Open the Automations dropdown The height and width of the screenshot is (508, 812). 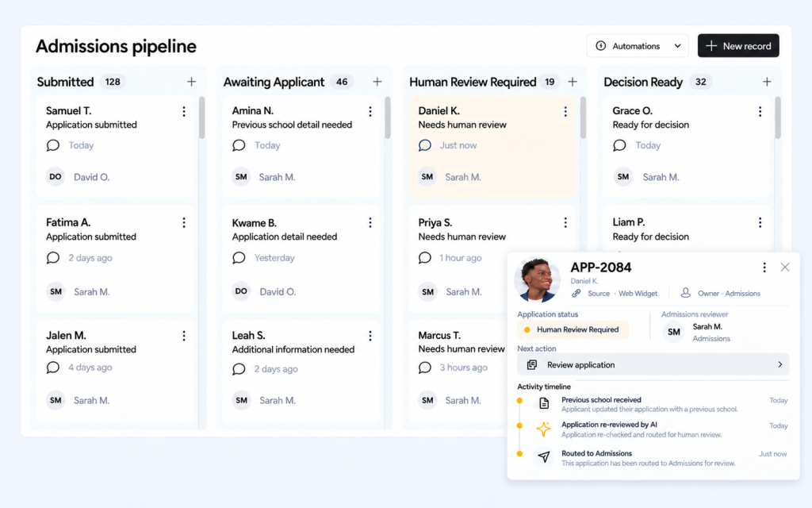[638, 45]
